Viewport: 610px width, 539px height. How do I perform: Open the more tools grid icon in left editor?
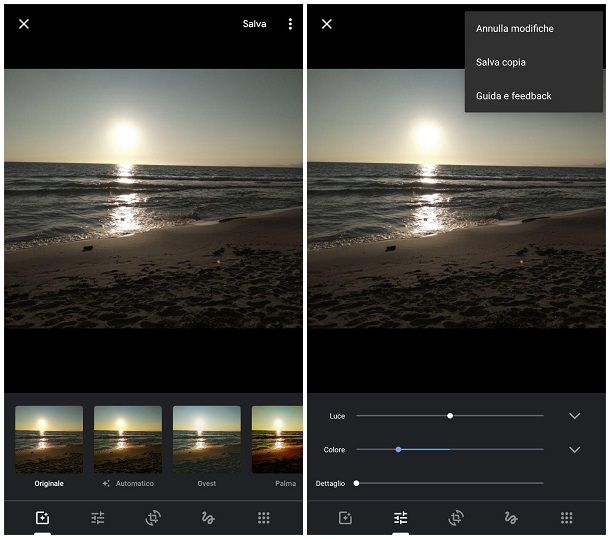pyautogui.click(x=264, y=518)
